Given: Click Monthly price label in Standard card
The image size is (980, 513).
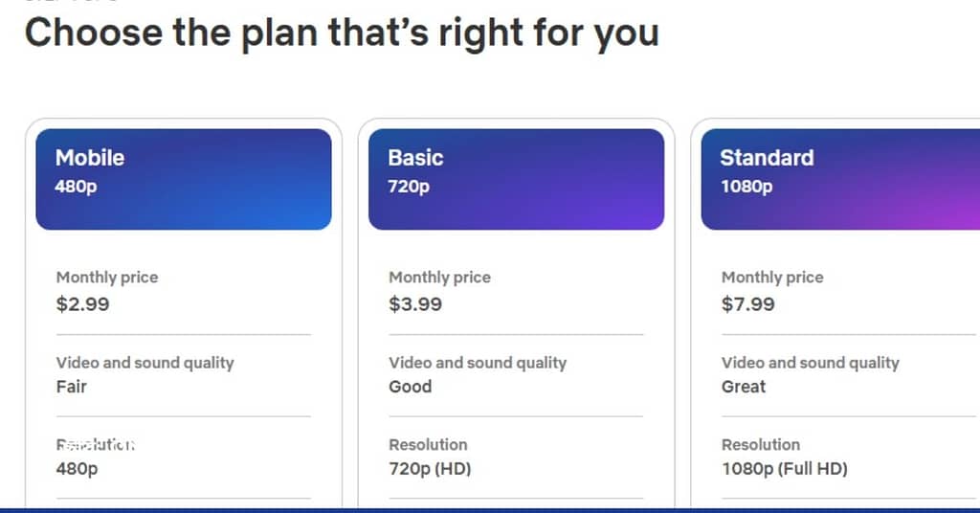Looking at the screenshot, I should click(x=772, y=278).
